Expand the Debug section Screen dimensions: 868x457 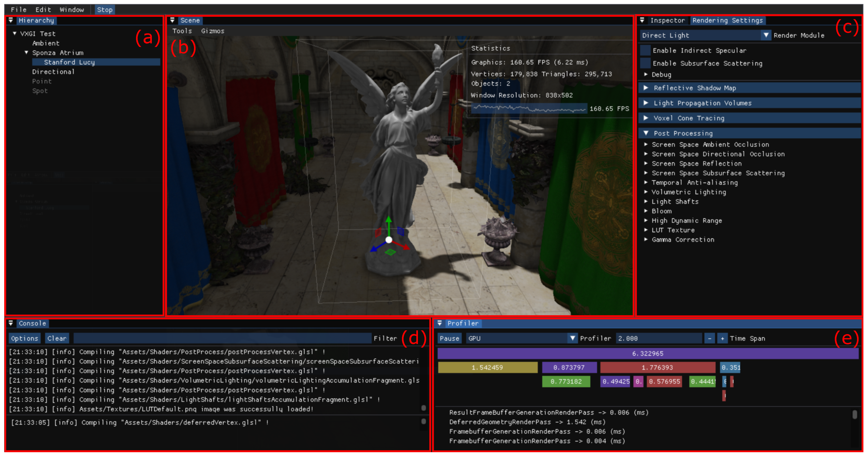pyautogui.click(x=646, y=74)
